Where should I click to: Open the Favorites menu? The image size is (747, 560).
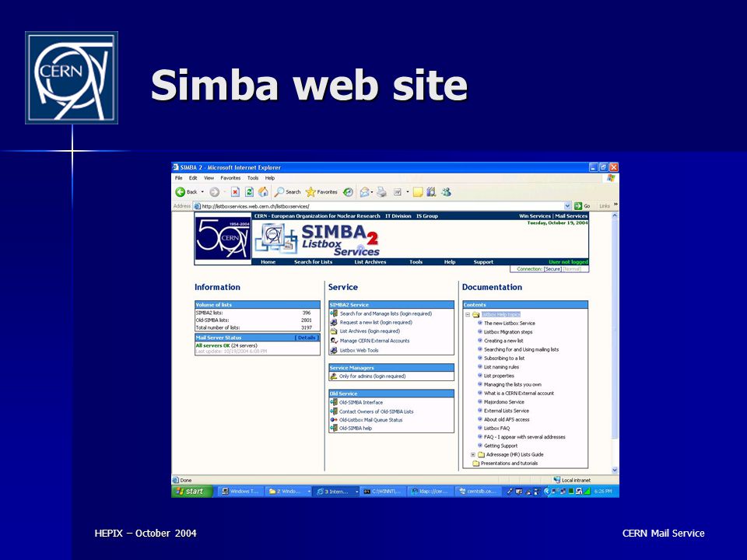[230, 178]
